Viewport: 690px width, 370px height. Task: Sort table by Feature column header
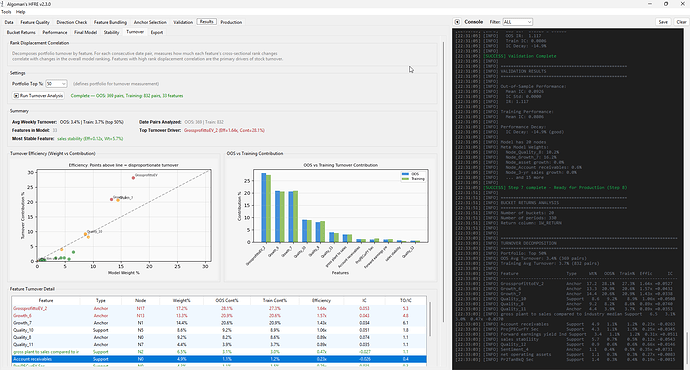[x=46, y=300]
